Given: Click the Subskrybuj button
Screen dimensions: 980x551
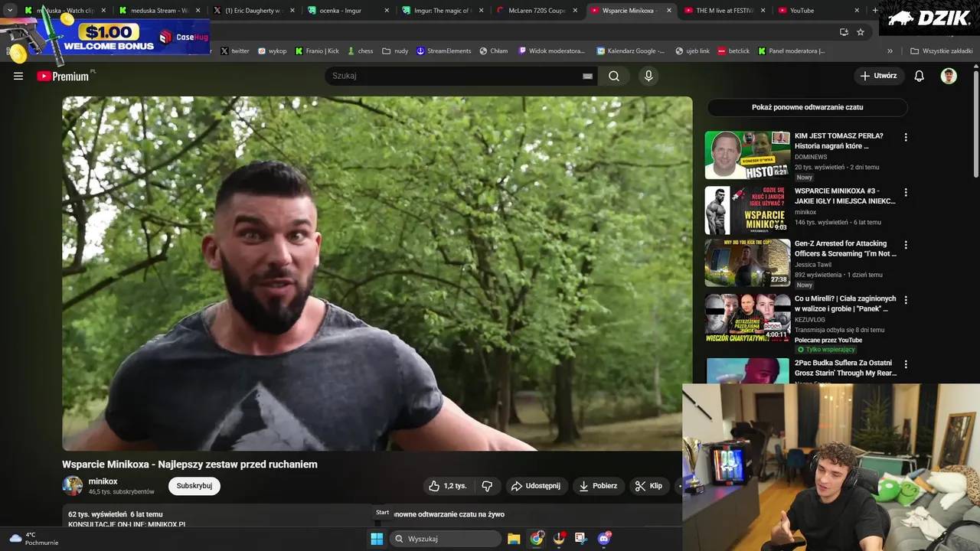Looking at the screenshot, I should click(x=194, y=486).
